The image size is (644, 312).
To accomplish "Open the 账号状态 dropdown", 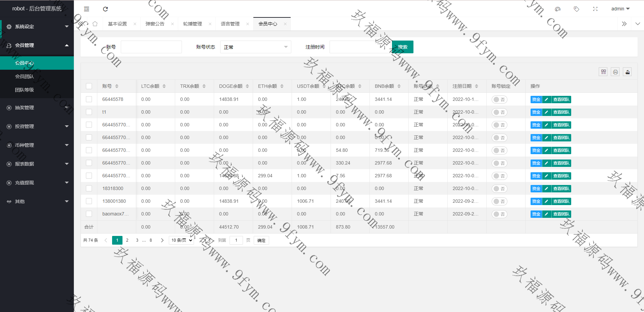I will pyautogui.click(x=255, y=47).
